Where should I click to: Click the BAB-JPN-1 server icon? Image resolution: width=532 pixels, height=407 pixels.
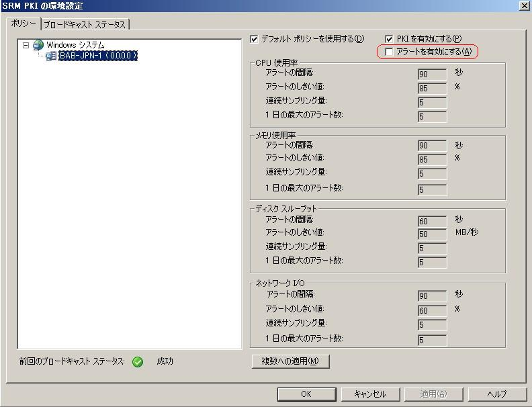coord(51,56)
